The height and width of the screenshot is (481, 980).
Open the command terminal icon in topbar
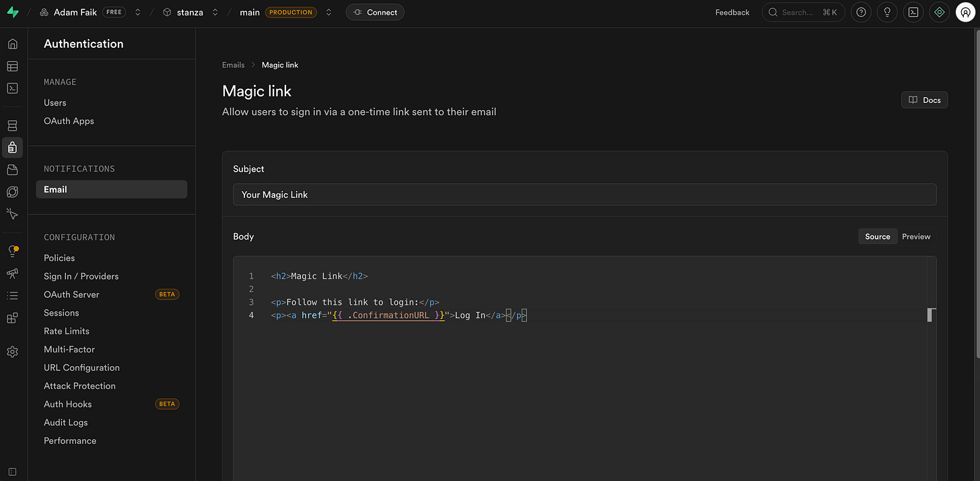point(913,11)
